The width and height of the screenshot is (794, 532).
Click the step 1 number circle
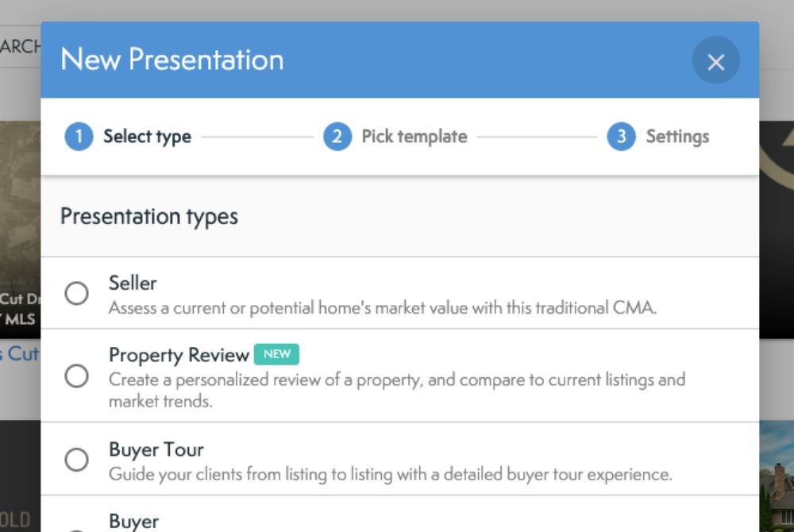(x=79, y=137)
